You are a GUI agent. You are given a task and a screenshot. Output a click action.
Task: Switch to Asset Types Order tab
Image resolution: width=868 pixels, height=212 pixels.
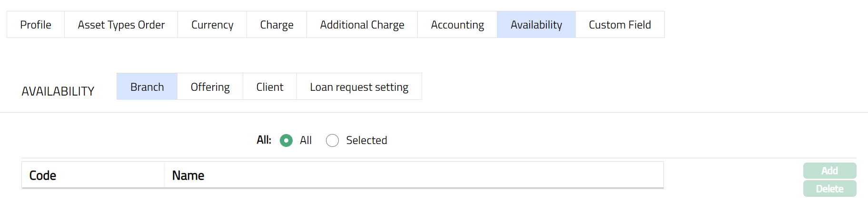pyautogui.click(x=121, y=25)
